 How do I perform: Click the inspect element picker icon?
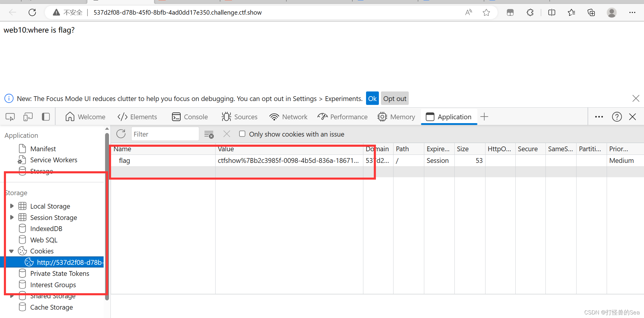click(x=10, y=117)
